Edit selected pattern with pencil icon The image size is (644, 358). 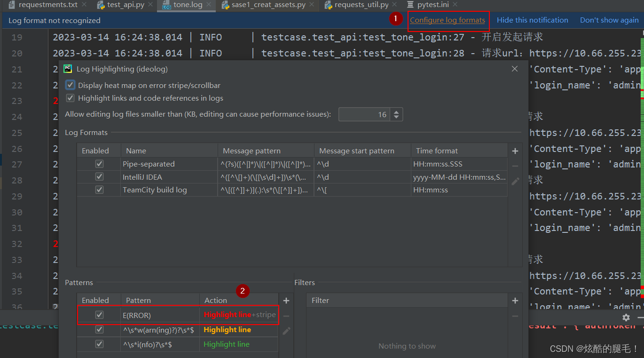(286, 331)
